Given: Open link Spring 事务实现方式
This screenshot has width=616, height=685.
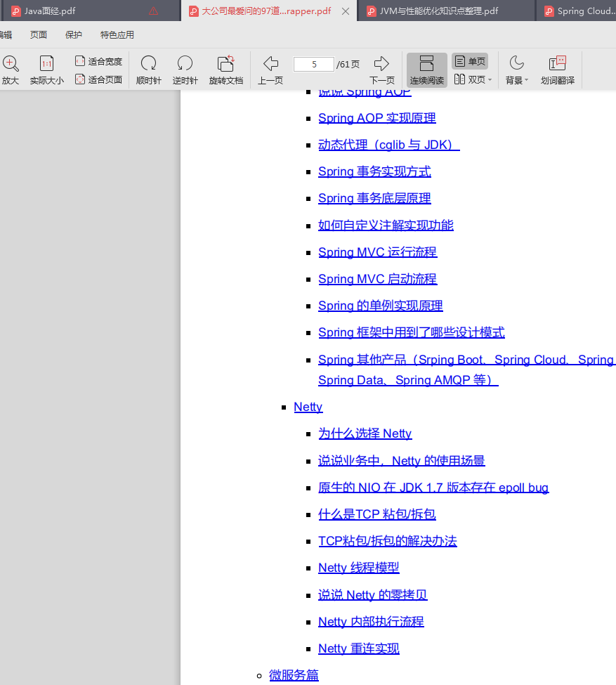Looking at the screenshot, I should [x=374, y=171].
